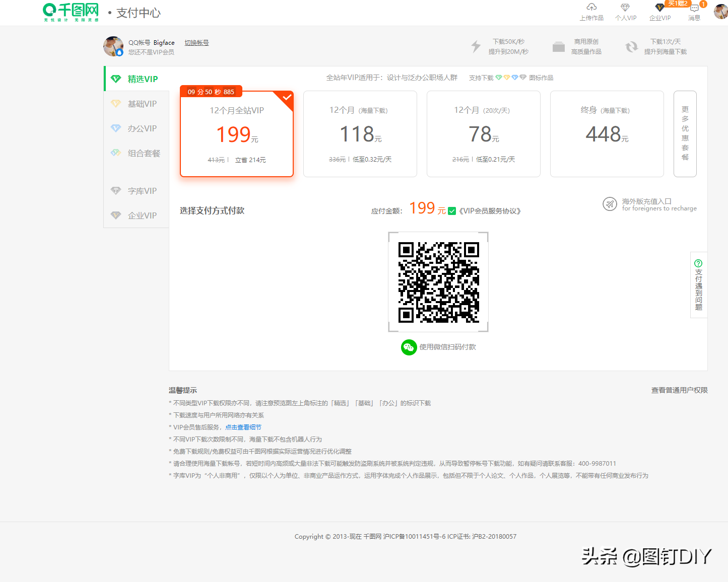Click the 精选VIP green diamond icon

[116, 79]
